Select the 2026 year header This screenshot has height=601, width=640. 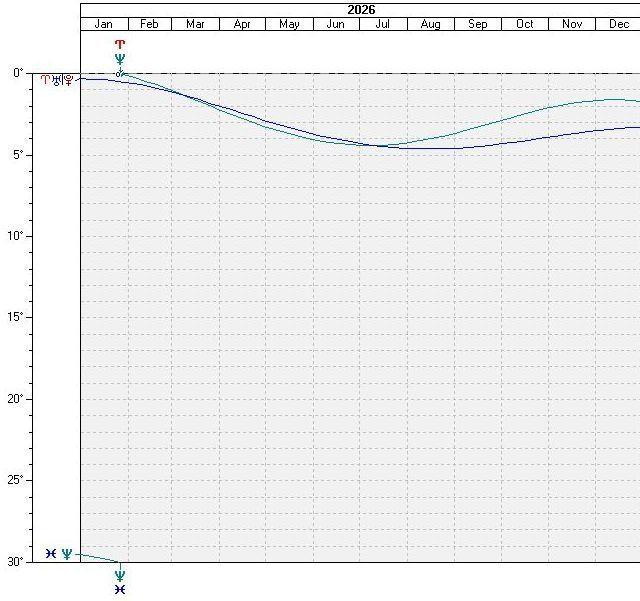(x=361, y=9)
